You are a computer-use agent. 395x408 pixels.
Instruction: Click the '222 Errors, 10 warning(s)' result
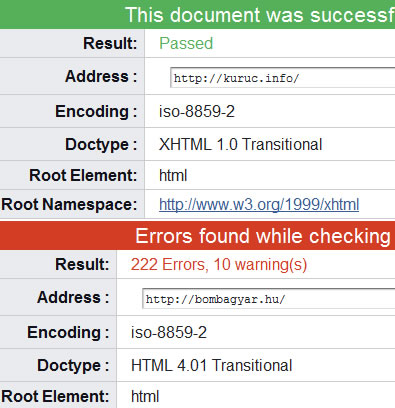pyautogui.click(x=219, y=265)
